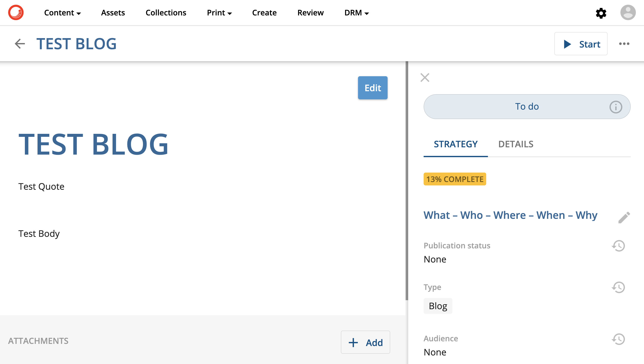Image resolution: width=644 pixels, height=364 pixels.
Task: Click the TEST BLOG header title
Action: click(76, 44)
